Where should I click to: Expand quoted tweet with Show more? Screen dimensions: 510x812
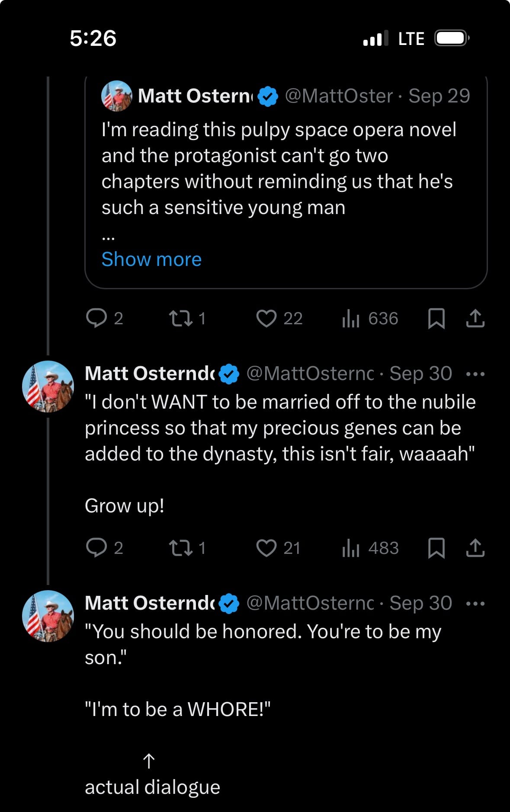pos(151,259)
